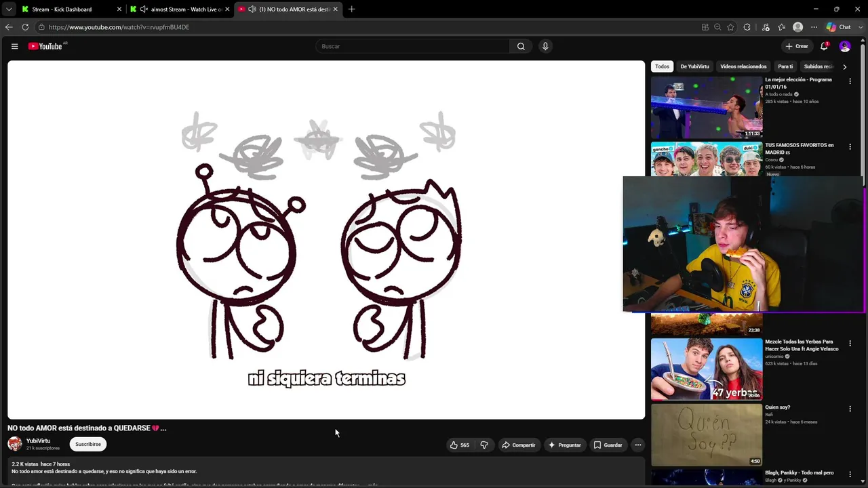Open browser settings and more menu

point(814,27)
